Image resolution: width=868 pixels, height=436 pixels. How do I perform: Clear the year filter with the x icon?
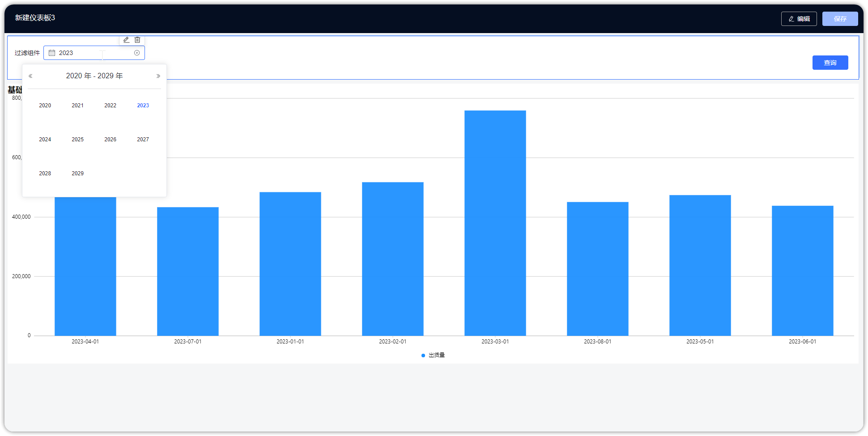click(x=137, y=53)
